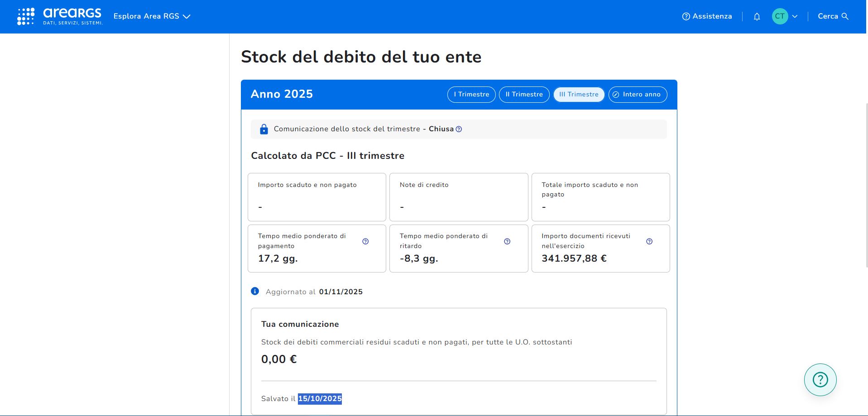Switch to Intero anno view
868x416 pixels.
click(x=638, y=95)
